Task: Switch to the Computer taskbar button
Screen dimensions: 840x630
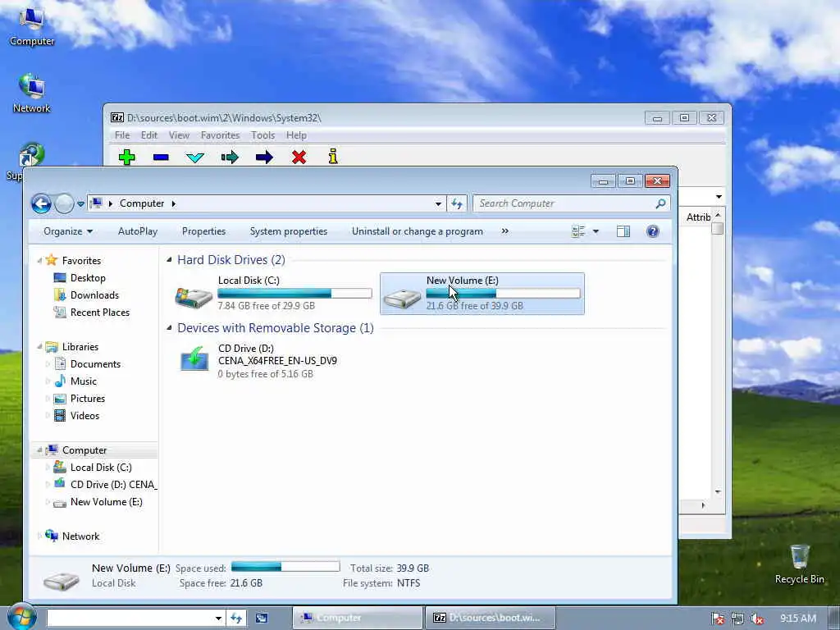Action: [358, 618]
